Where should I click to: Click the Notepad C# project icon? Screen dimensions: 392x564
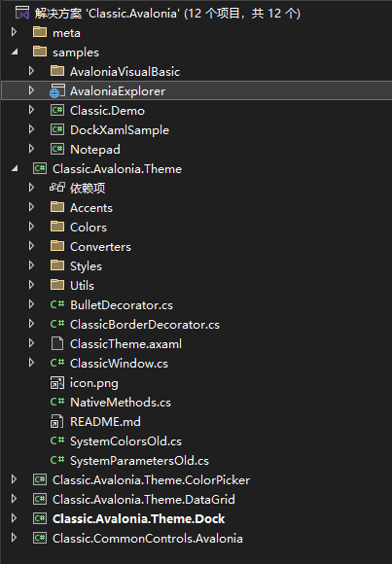57,149
